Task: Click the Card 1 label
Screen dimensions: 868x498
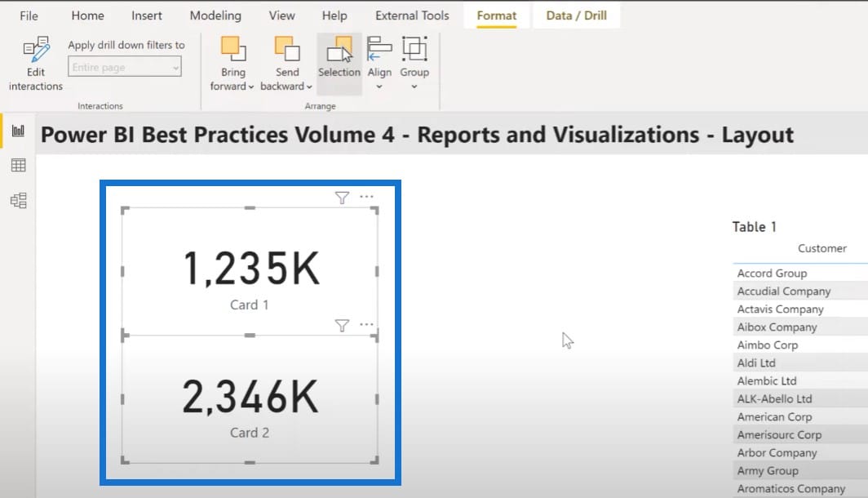Action: click(x=249, y=305)
